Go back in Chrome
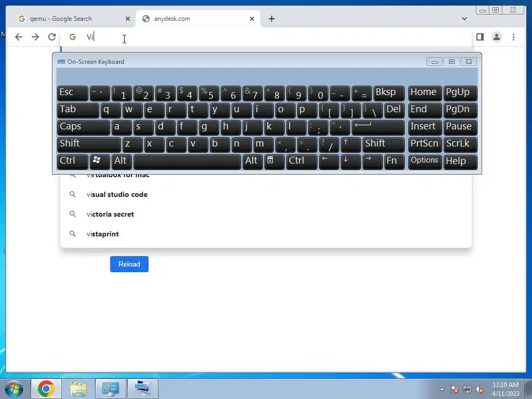 [19, 37]
